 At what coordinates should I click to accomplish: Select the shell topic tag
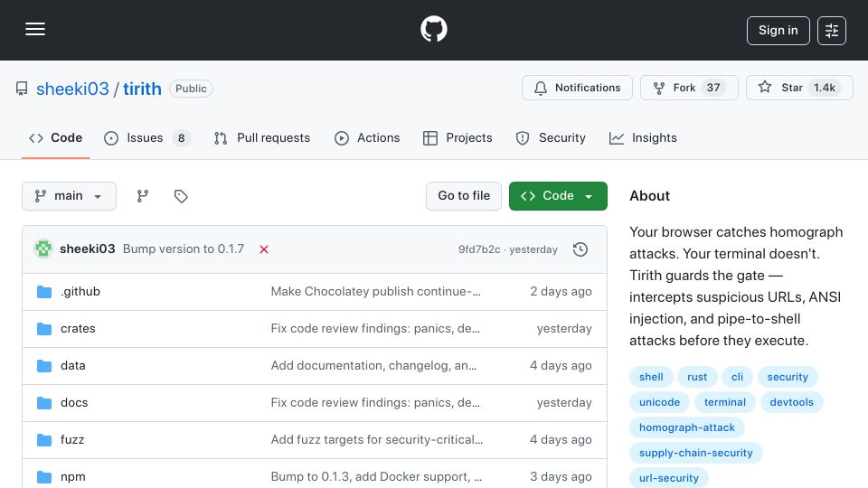[x=651, y=377]
